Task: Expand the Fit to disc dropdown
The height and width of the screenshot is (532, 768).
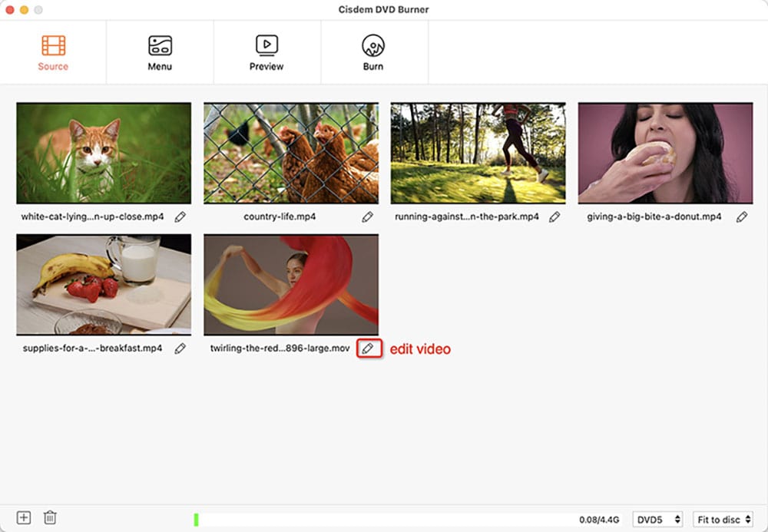Action: (x=722, y=520)
